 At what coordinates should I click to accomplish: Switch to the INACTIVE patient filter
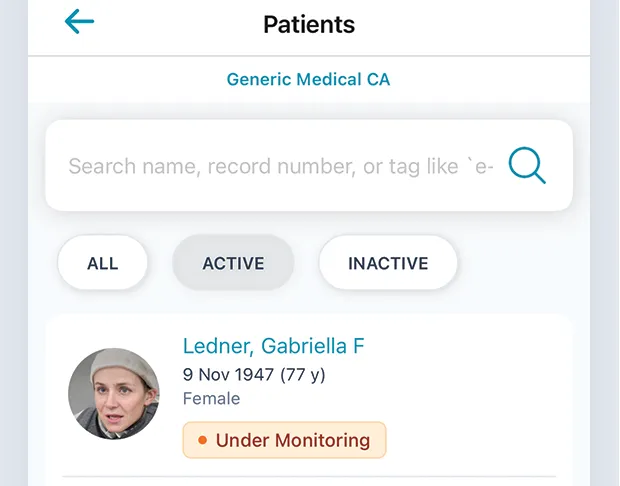(x=388, y=264)
